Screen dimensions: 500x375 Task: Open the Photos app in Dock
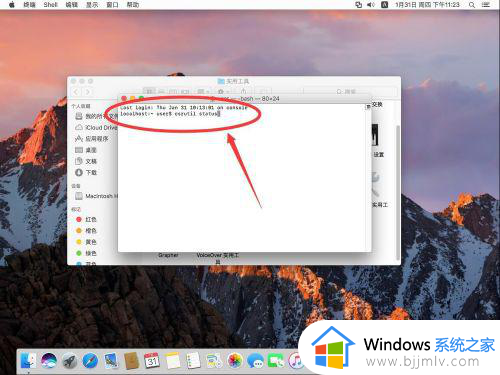(x=235, y=361)
